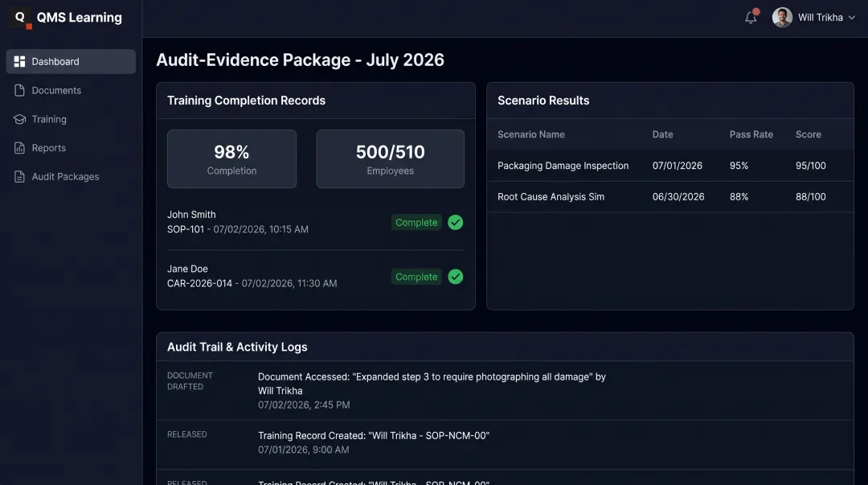Open the Training section
This screenshot has height=485, width=868.
tap(71, 119)
